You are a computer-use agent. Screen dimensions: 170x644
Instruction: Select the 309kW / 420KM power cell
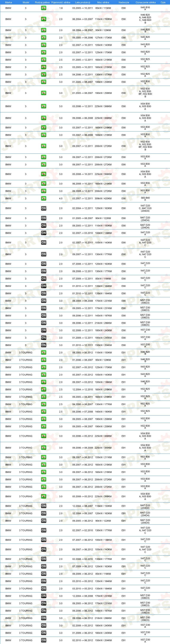pyautogui.click(x=103, y=198)
